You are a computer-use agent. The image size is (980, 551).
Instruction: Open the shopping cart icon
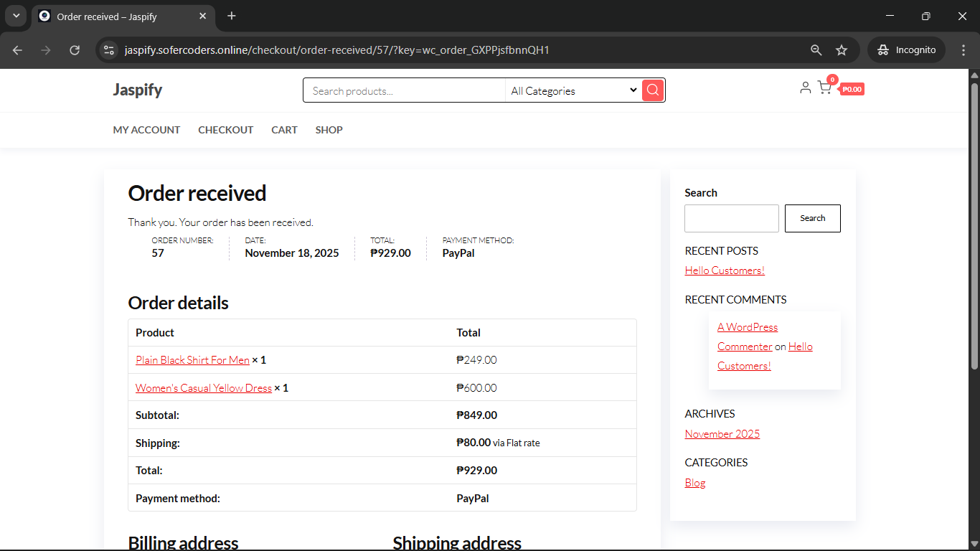tap(824, 88)
